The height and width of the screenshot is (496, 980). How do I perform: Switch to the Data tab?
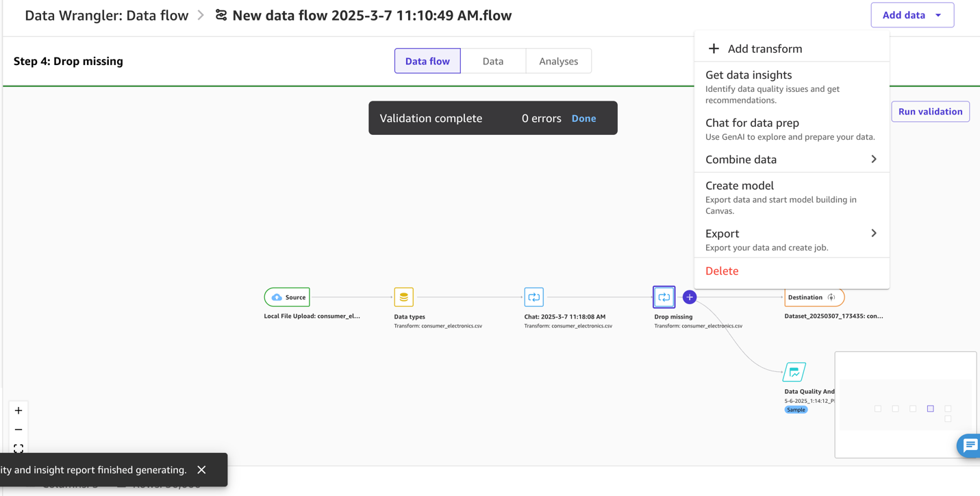[493, 61]
